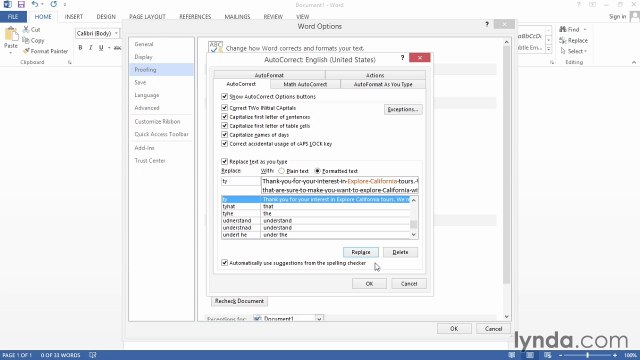The height and width of the screenshot is (360, 640).
Task: Select the Plain text radio button
Action: (x=281, y=171)
